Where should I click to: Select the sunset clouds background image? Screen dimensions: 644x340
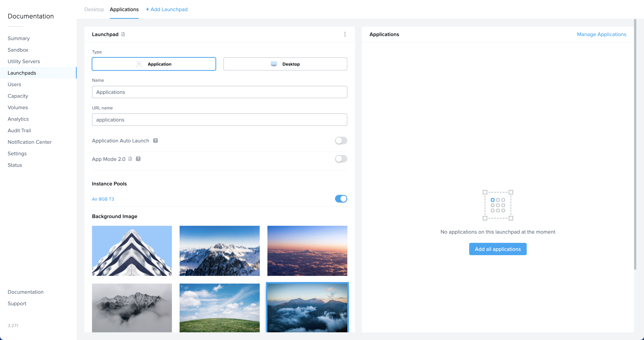pyautogui.click(x=307, y=251)
